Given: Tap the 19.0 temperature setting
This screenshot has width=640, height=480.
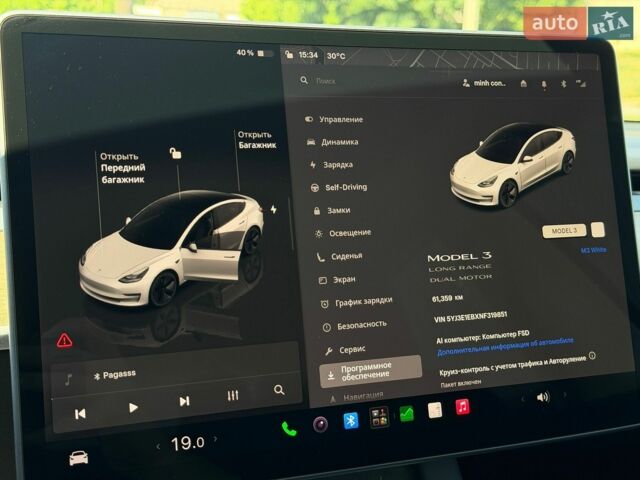Looking at the screenshot, I should (x=187, y=443).
